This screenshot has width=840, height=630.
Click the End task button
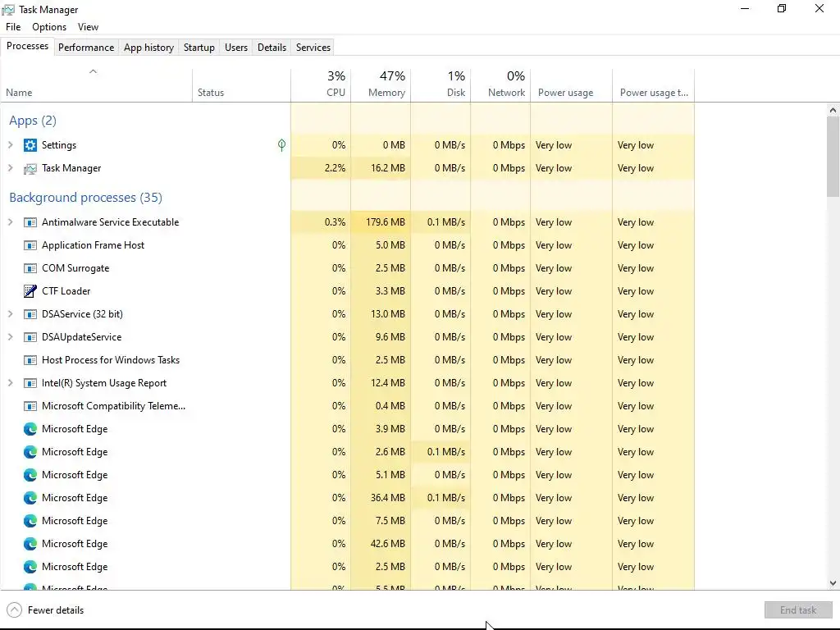pyautogui.click(x=798, y=610)
